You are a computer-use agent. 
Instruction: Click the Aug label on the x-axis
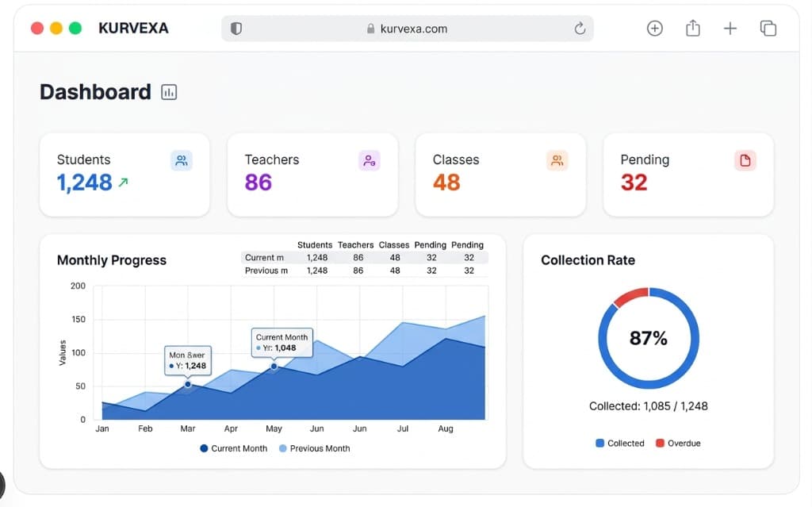[x=446, y=428]
